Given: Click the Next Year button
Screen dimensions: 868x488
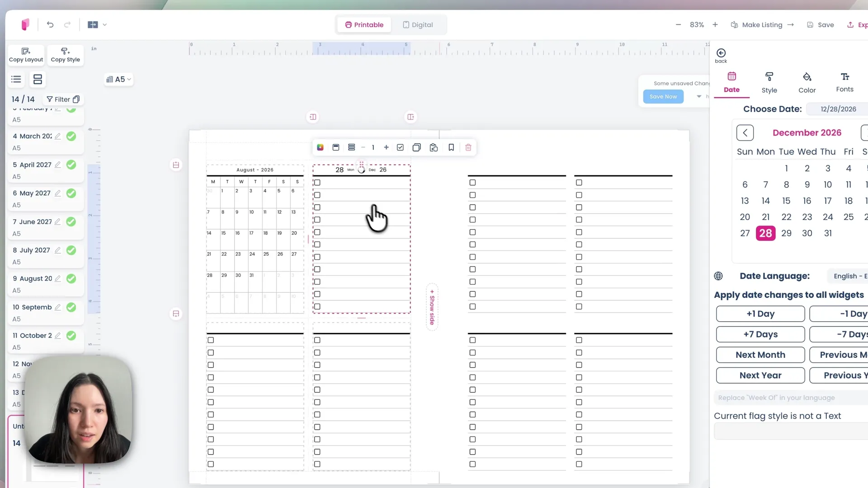Looking at the screenshot, I should tap(760, 375).
